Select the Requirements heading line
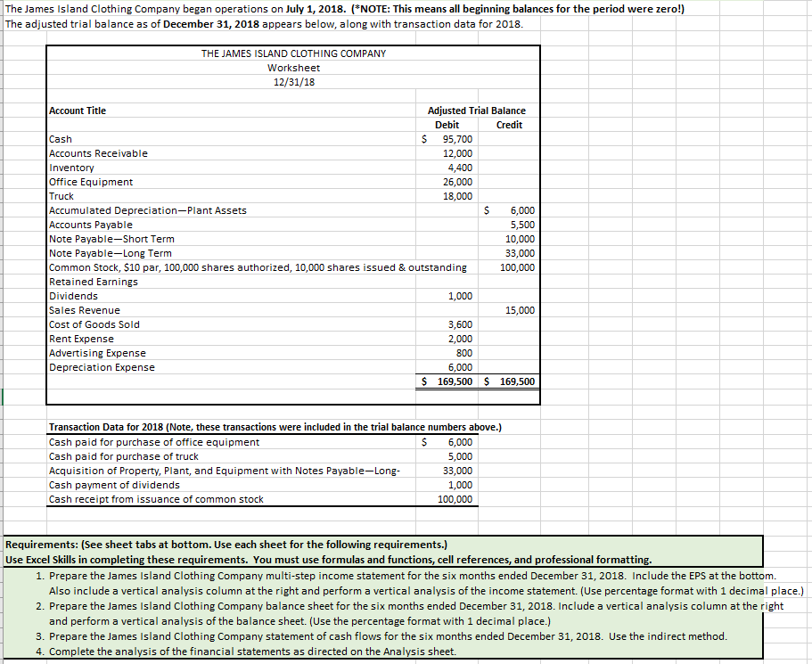 point(226,545)
